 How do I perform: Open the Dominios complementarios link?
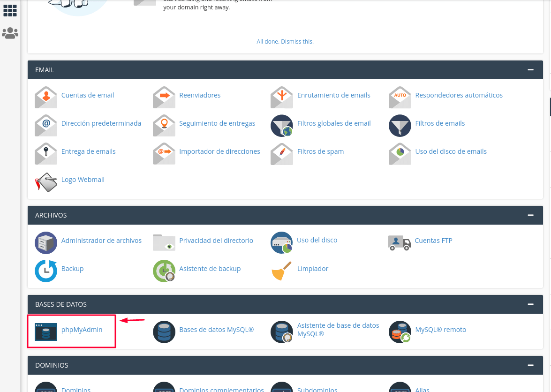click(221, 389)
